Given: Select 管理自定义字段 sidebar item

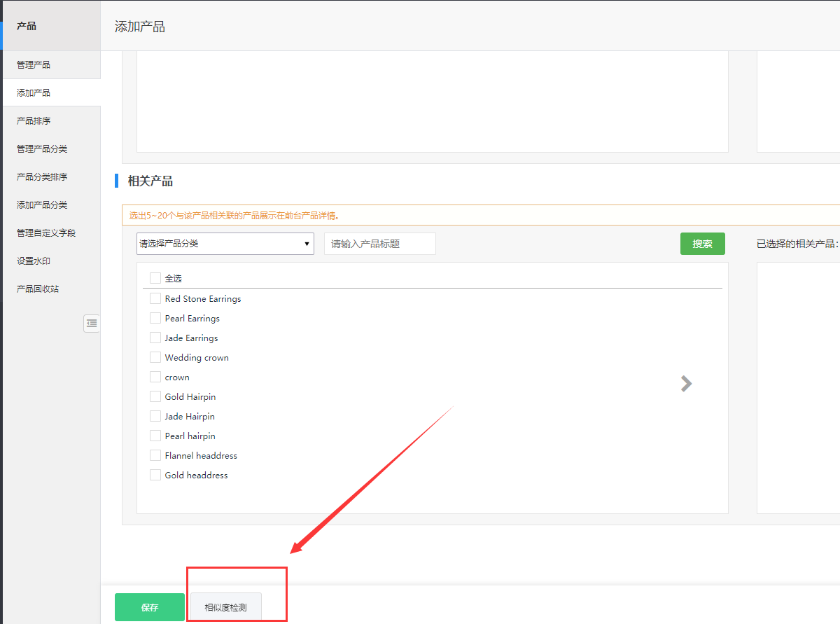Looking at the screenshot, I should [46, 233].
